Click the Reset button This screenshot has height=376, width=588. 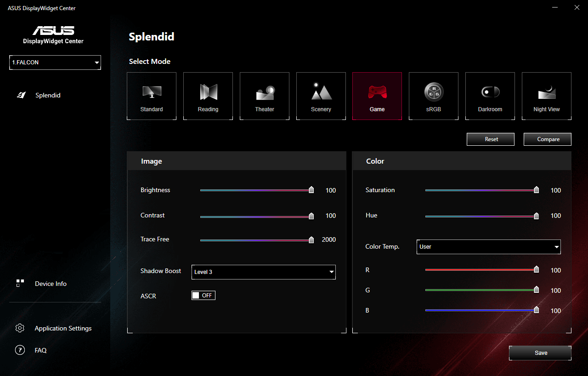tap(490, 139)
